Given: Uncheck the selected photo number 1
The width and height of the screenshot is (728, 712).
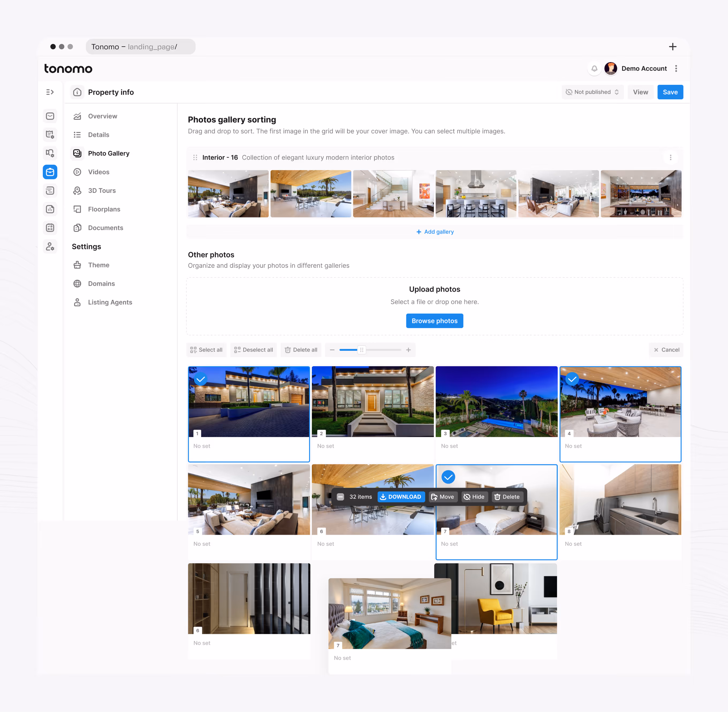Looking at the screenshot, I should pos(201,379).
